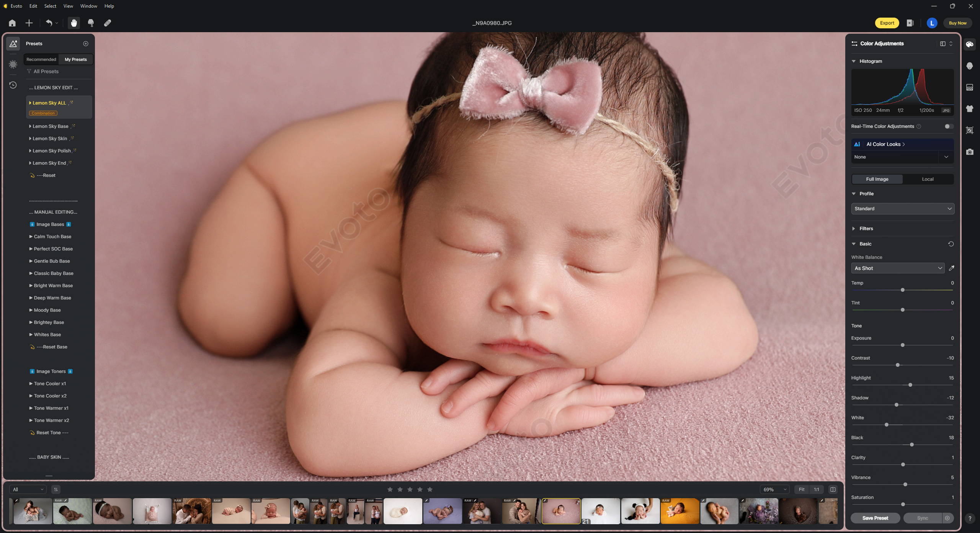Click the yellow Export button
Screen dimensions: 980x533
[887, 23]
